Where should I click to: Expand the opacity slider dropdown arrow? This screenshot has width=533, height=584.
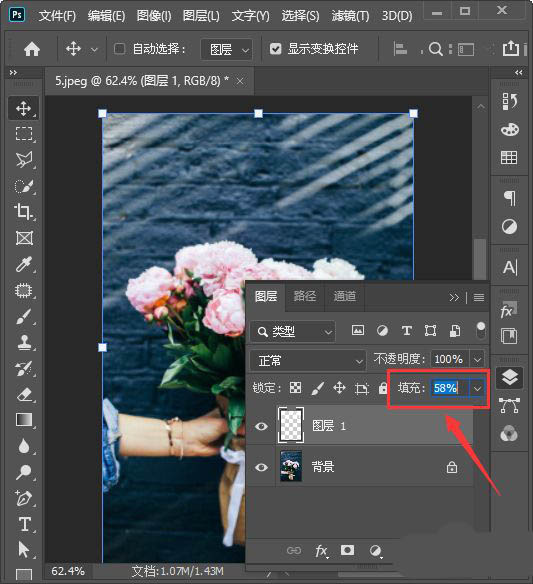[477, 360]
